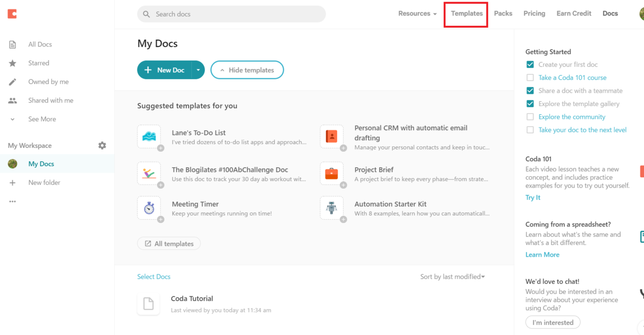
Task: Open Automation Starter Kit robot icon
Action: [x=332, y=208]
